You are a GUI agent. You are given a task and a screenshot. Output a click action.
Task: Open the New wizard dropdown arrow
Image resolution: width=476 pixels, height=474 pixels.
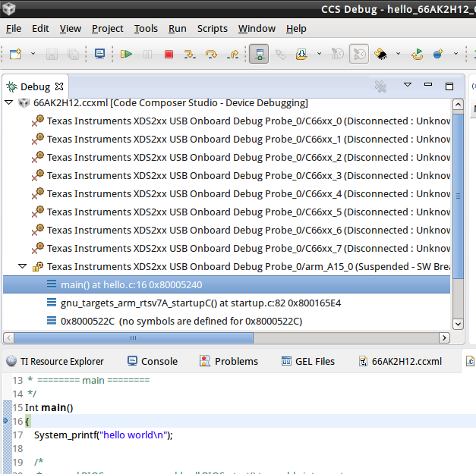tap(33, 54)
